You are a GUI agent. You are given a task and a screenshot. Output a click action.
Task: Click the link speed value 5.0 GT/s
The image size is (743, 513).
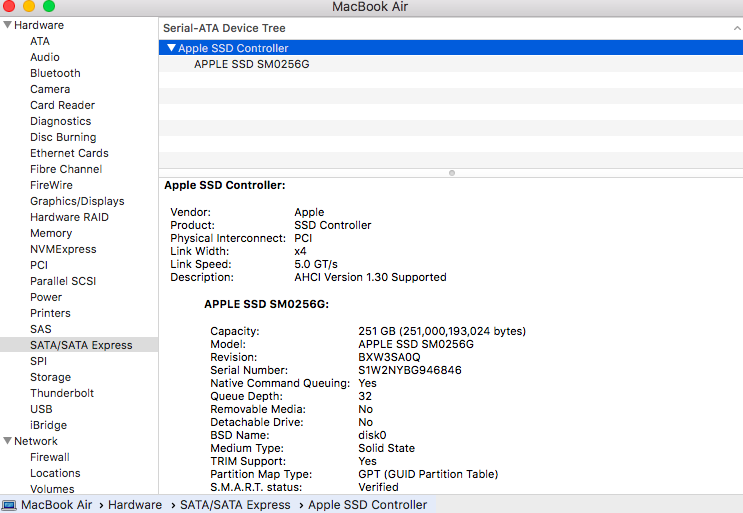[316, 264]
